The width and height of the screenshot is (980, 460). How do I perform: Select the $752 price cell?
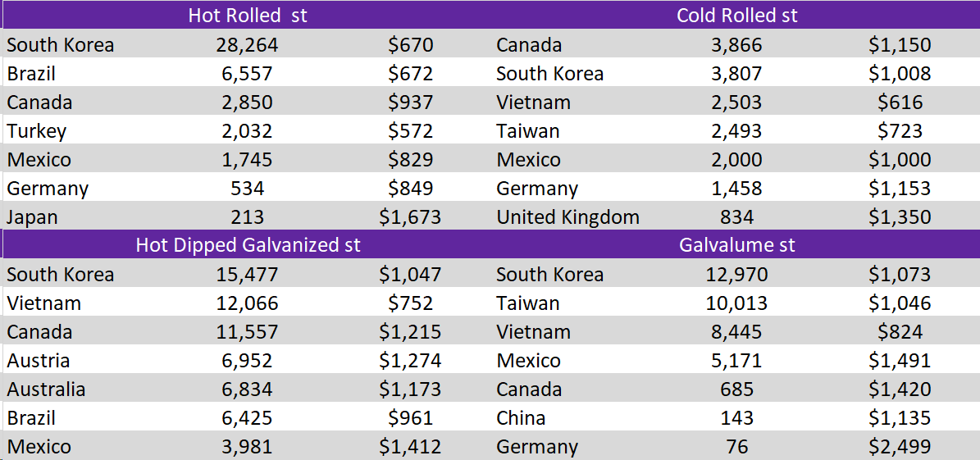coord(410,303)
